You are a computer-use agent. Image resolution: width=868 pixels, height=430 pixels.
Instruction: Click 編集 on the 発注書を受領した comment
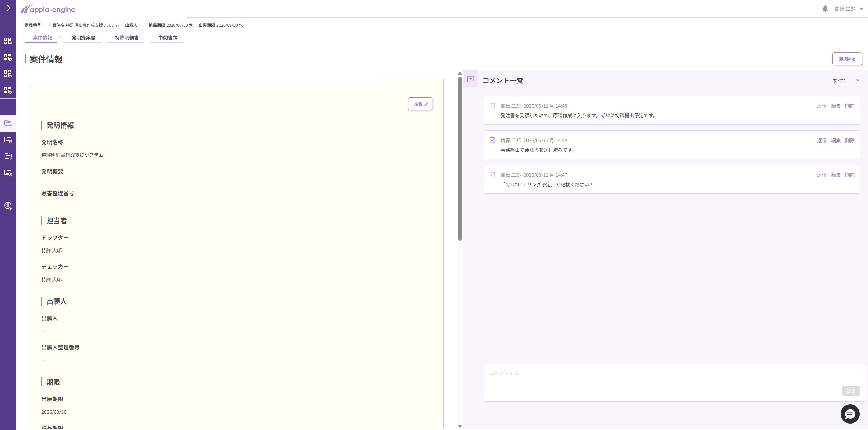[x=836, y=106]
